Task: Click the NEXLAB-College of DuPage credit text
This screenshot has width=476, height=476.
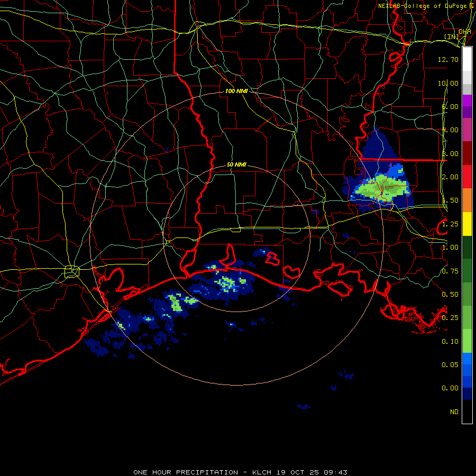Action: (x=425, y=6)
